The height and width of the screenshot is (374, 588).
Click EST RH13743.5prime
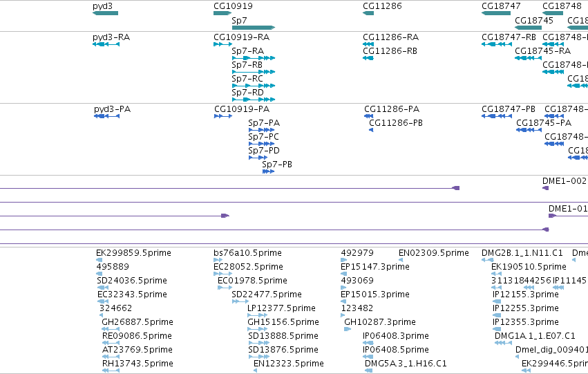click(111, 371)
